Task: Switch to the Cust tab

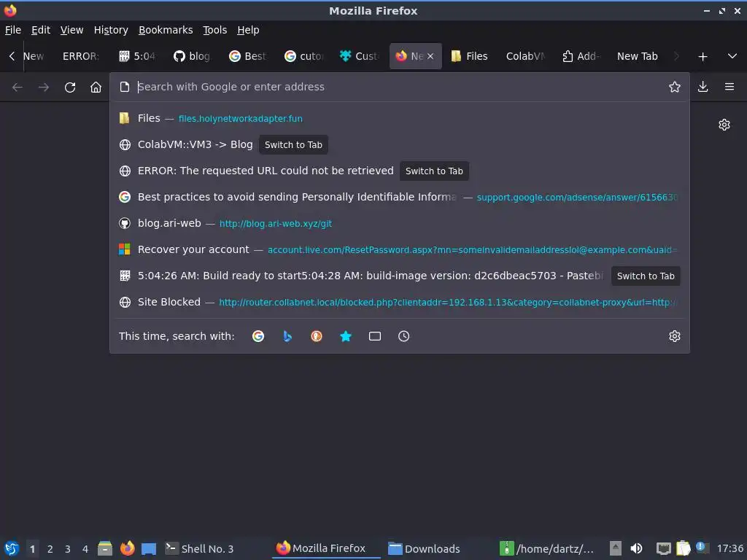Action: (x=359, y=56)
